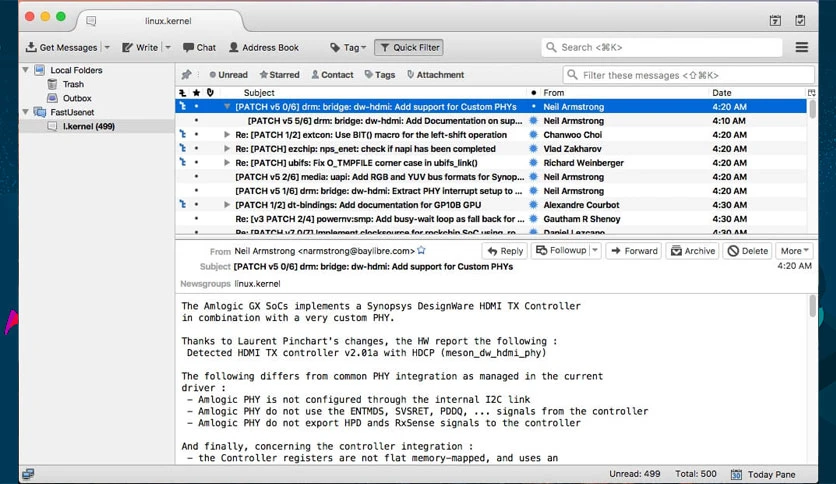Toggle the Contact quick filter

point(332,75)
